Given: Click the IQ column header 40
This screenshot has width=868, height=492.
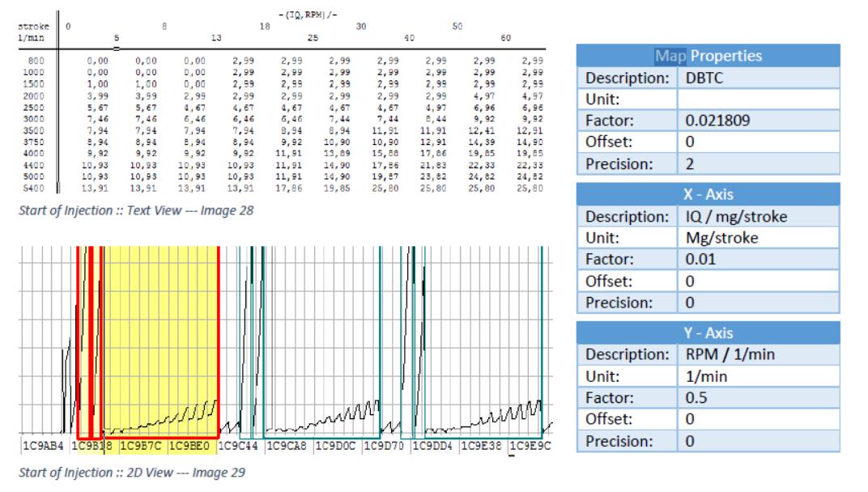Looking at the screenshot, I should (409, 38).
